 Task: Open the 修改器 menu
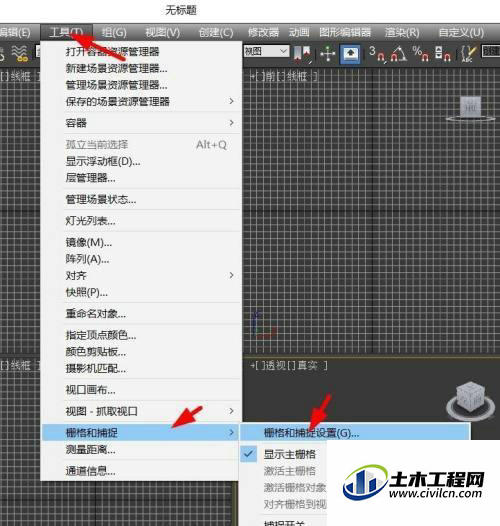(x=263, y=32)
